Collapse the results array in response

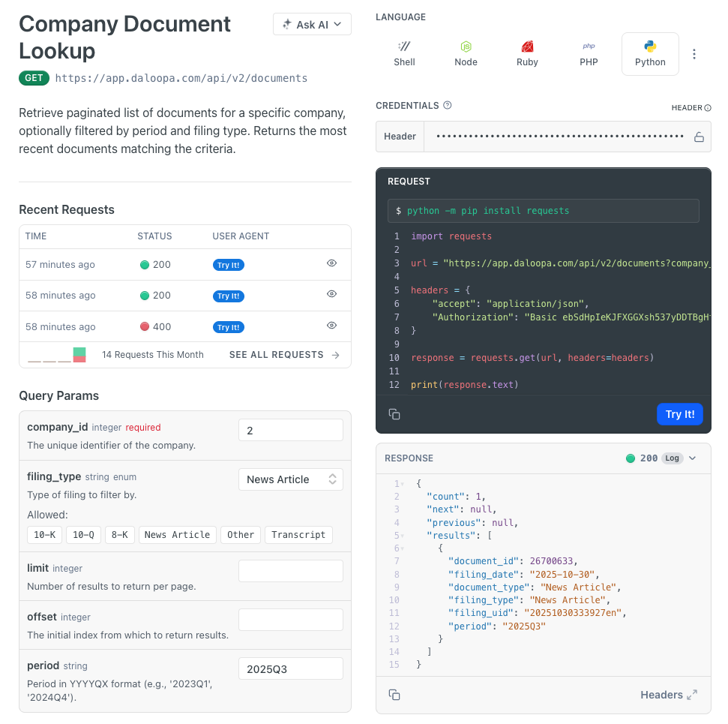point(403,536)
